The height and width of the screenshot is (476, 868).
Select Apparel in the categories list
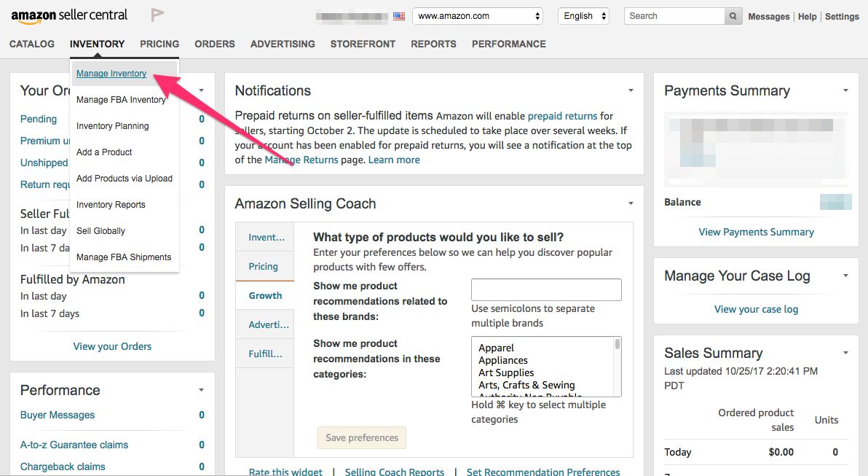pos(496,348)
